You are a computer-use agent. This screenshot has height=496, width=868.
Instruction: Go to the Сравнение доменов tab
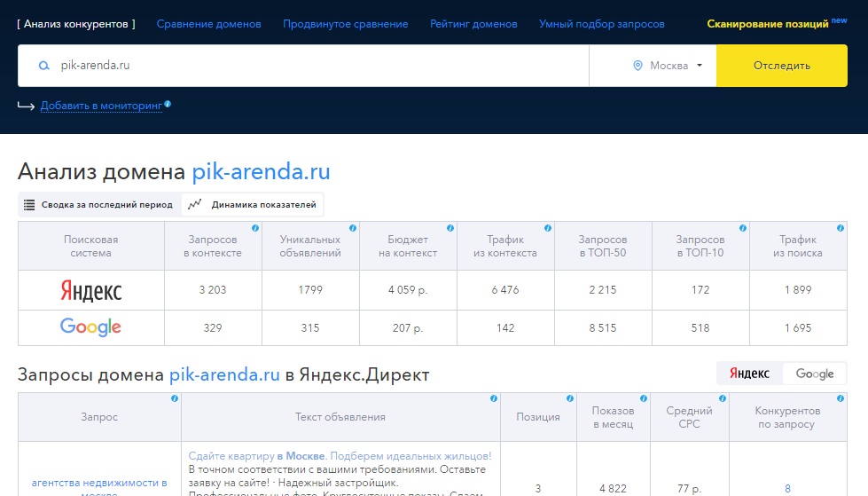pos(208,24)
